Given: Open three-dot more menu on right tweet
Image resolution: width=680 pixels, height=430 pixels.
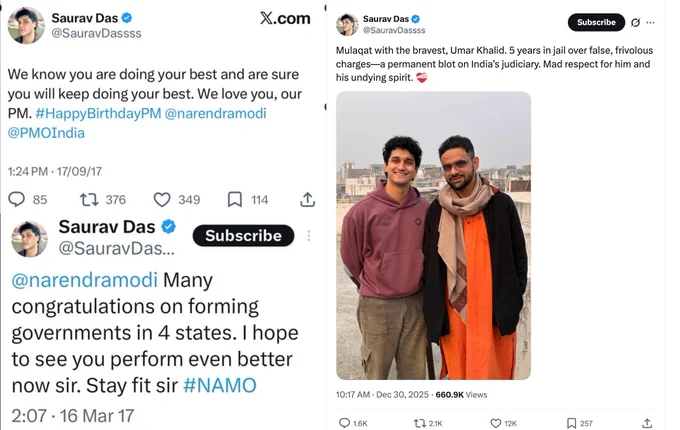Looking at the screenshot, I should tap(650, 23).
